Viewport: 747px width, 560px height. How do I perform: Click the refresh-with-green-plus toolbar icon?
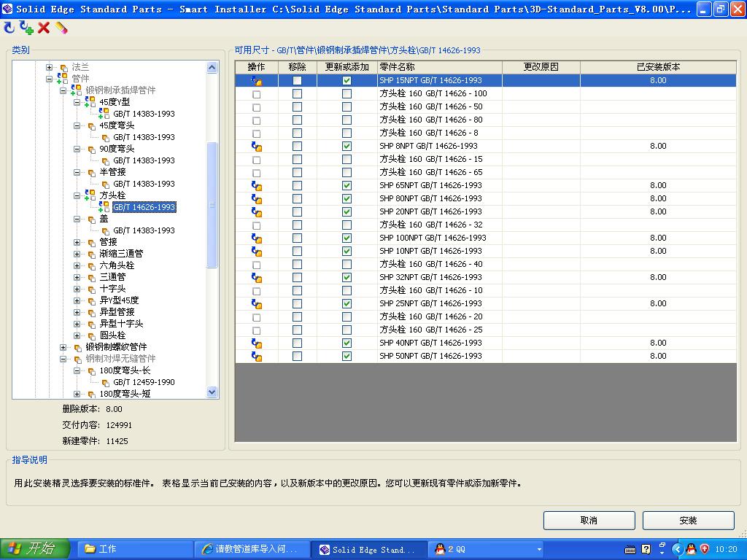click(26, 28)
